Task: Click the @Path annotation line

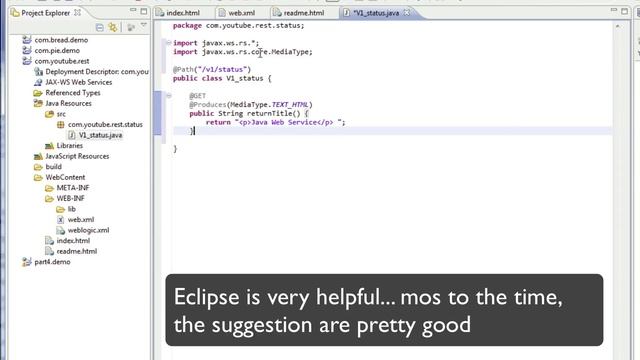Action: (212, 69)
